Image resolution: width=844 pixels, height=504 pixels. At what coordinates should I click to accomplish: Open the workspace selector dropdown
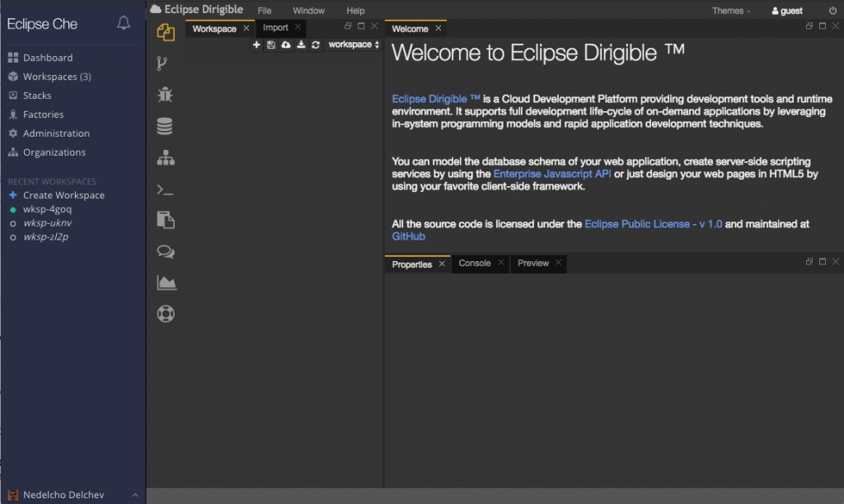(354, 45)
